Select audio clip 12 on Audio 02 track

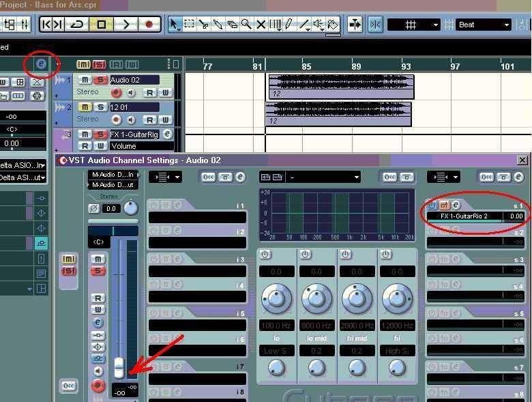coord(341,87)
